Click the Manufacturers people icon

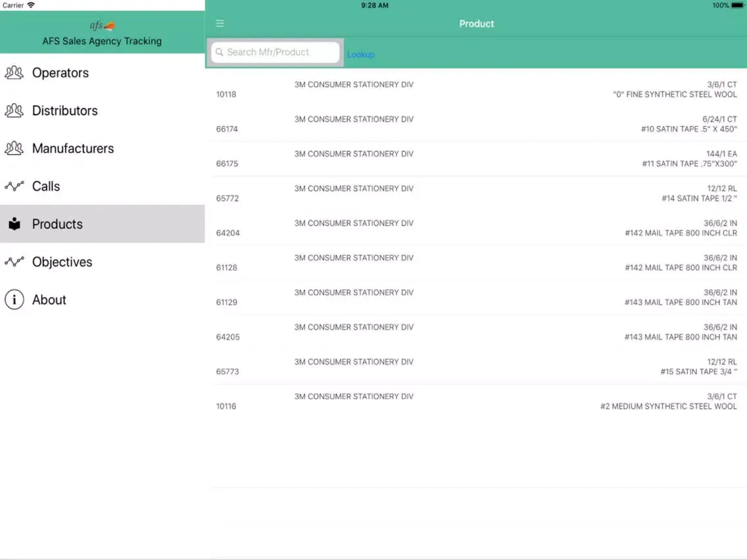click(14, 148)
